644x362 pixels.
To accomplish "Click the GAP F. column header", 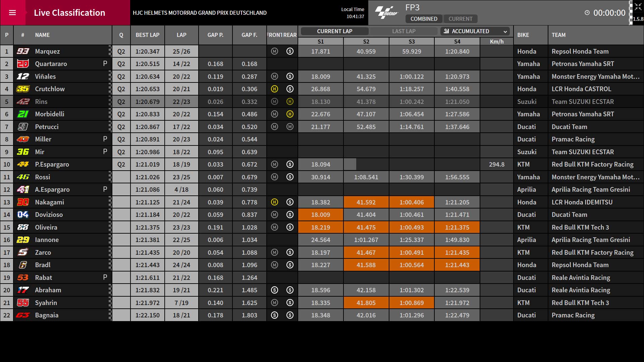I will [249, 35].
